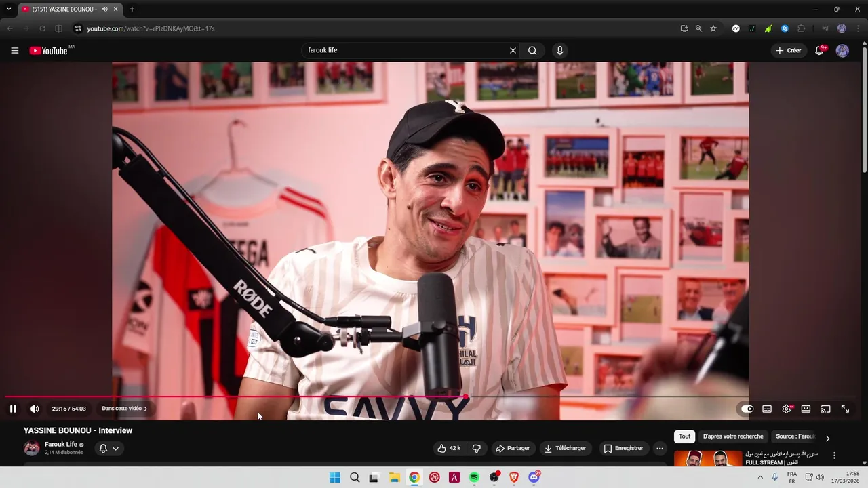The image size is (868, 488).
Task: Select the "Source : Farouk" chip
Action: (x=795, y=436)
